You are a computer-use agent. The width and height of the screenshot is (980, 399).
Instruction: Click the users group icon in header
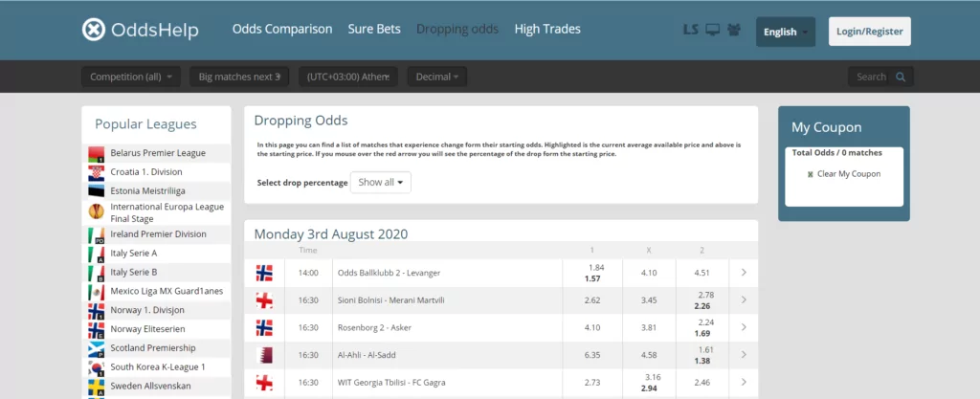(x=734, y=30)
